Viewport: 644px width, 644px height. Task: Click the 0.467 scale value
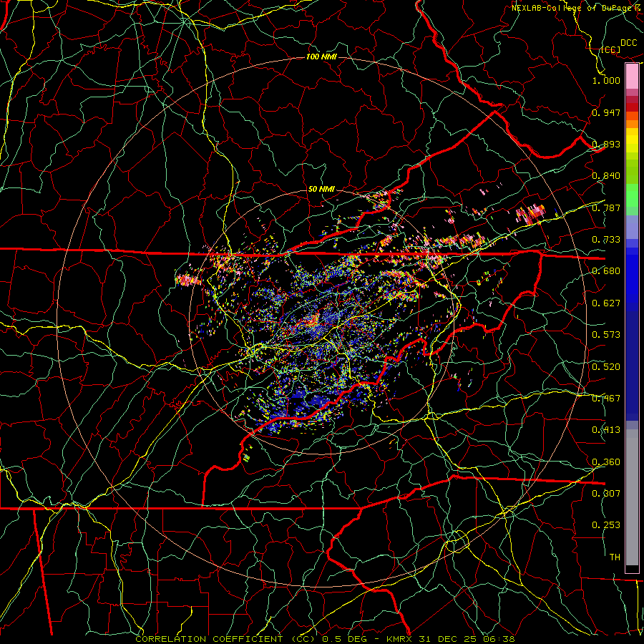606,399
